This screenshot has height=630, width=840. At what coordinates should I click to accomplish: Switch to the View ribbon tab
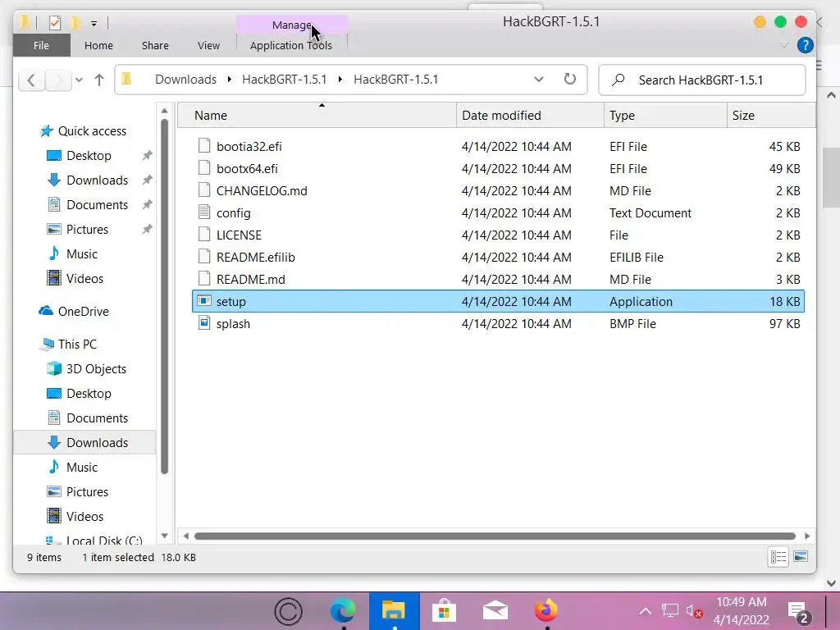click(208, 46)
